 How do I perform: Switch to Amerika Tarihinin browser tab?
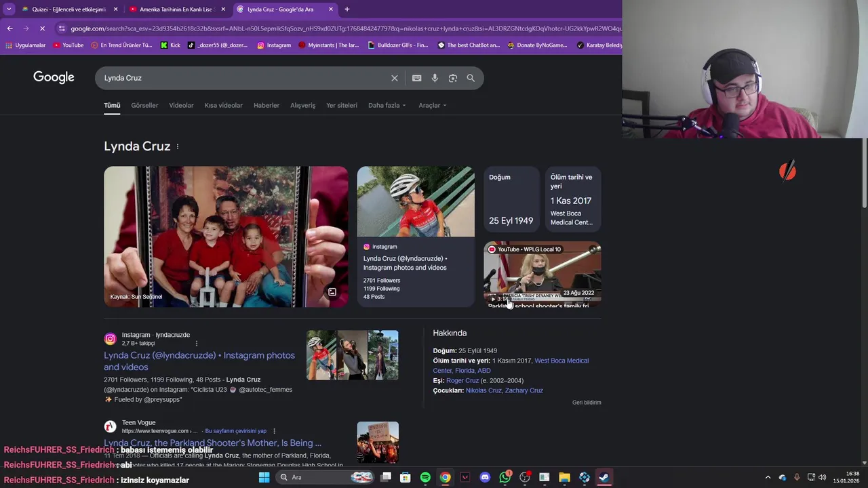[176, 9]
